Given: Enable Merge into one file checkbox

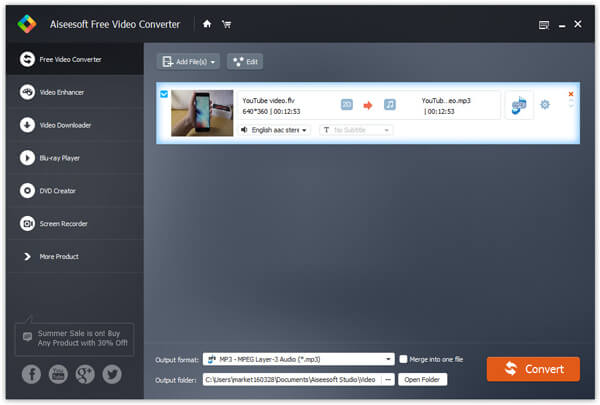Looking at the screenshot, I should 404,359.
